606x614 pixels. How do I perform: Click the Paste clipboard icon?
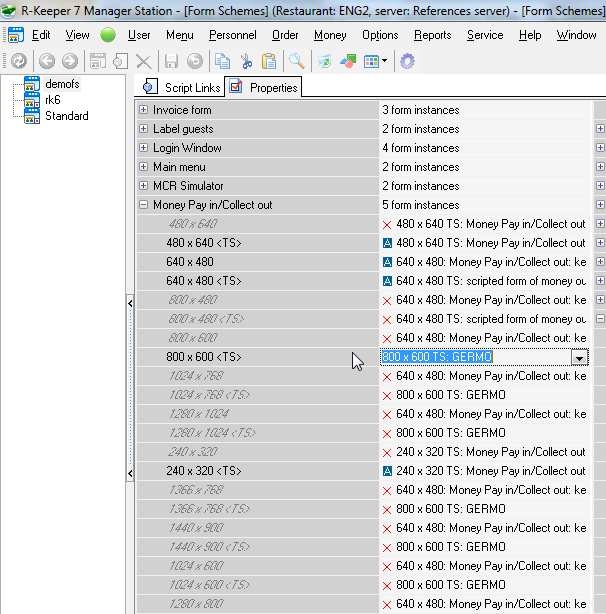click(x=268, y=61)
